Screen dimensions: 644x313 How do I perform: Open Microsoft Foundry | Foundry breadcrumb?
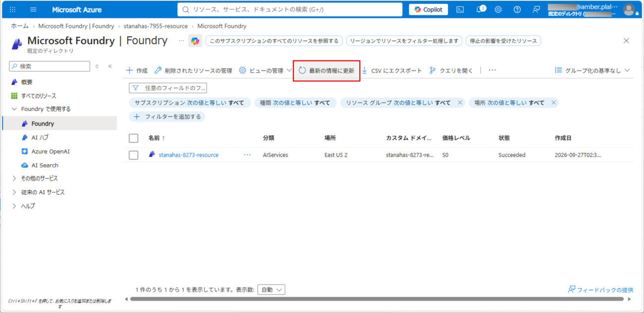(76, 26)
